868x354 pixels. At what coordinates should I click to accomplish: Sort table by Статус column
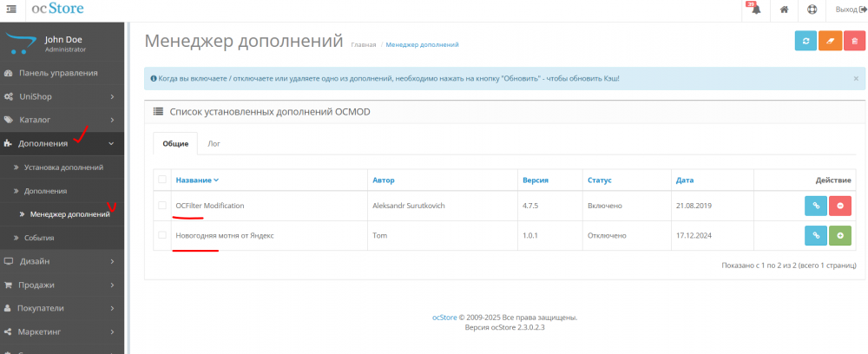600,180
